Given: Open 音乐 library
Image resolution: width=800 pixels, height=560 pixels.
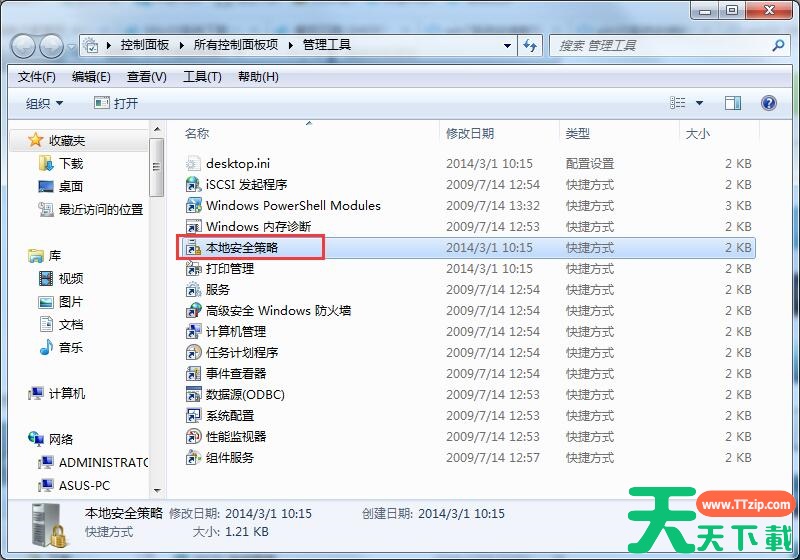Looking at the screenshot, I should click(71, 348).
